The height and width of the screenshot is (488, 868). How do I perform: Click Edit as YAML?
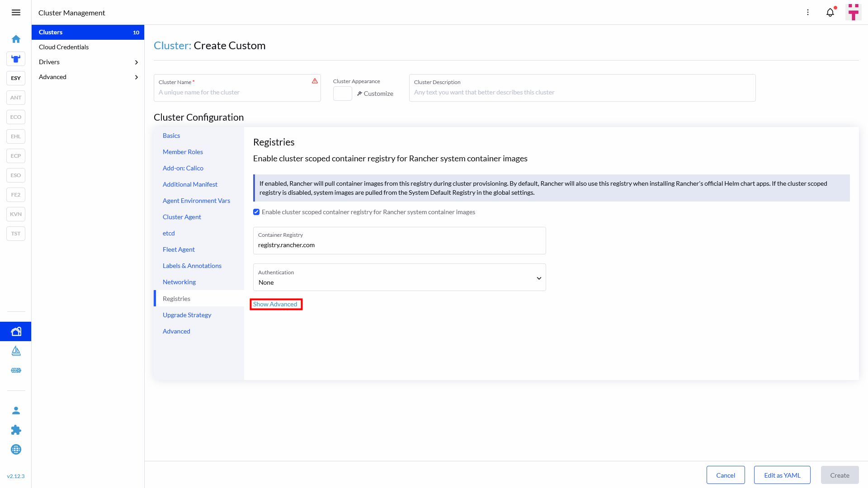782,475
